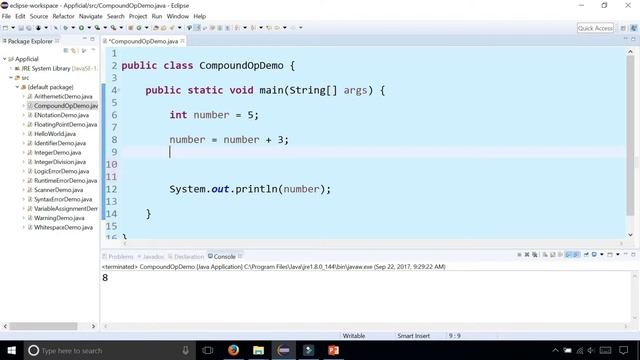Click the taskbar search box

[x=109, y=350]
